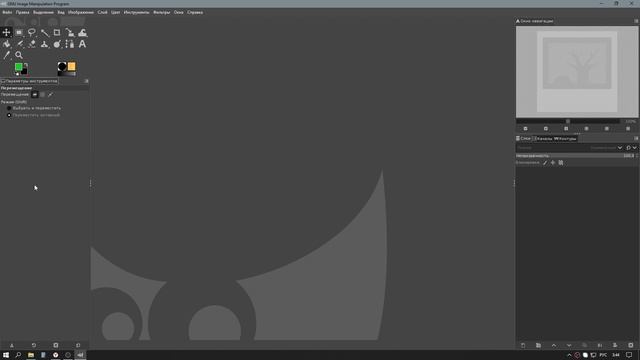Select the Warp Transform tool

coord(82,32)
